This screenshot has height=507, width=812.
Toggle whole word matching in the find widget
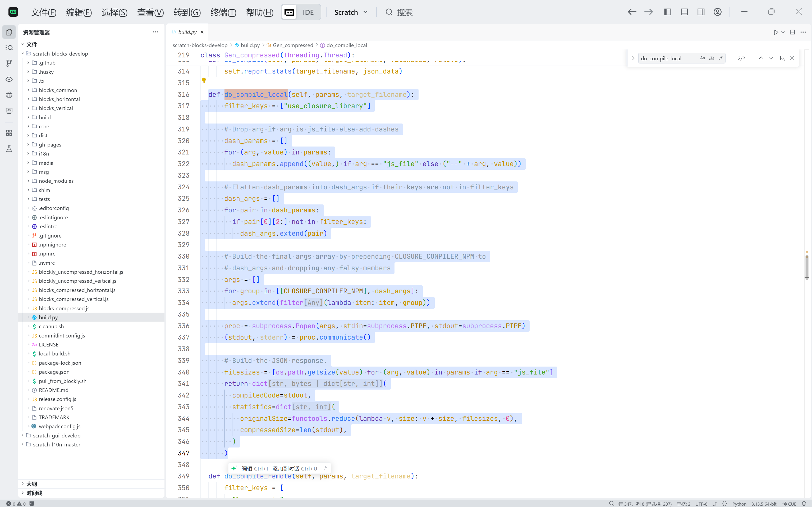712,58
